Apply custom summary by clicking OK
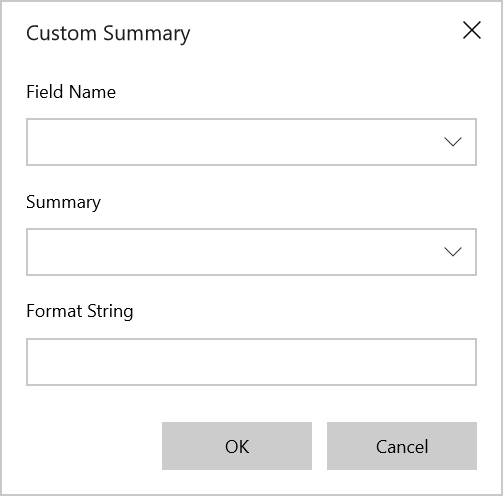Screen dimensions: 503x496 point(237,446)
